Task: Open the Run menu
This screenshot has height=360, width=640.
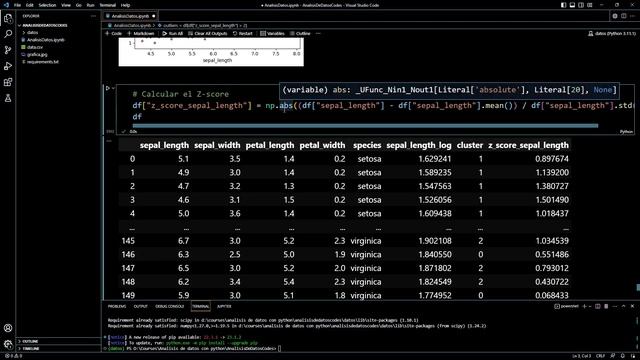Action: pos(91,5)
